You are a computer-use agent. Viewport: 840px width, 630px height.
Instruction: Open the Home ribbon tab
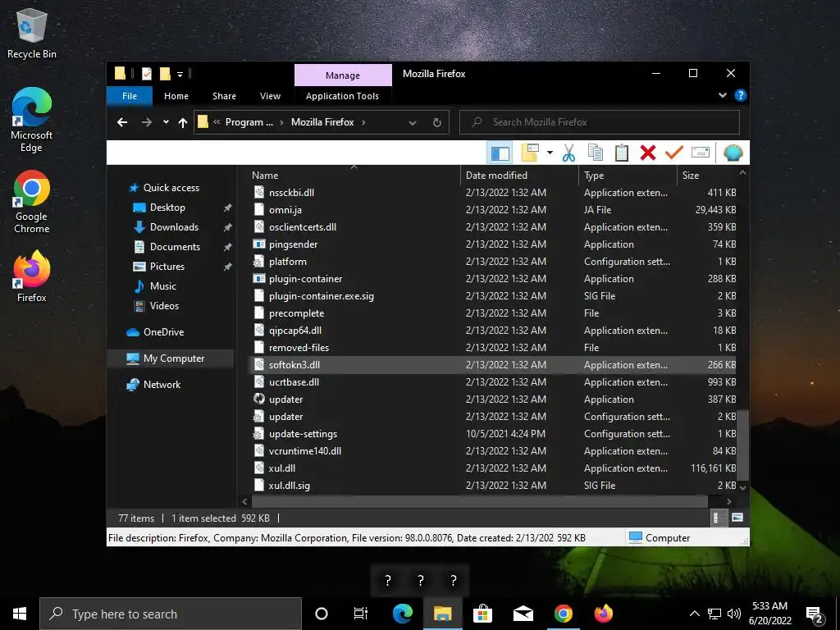pos(176,96)
